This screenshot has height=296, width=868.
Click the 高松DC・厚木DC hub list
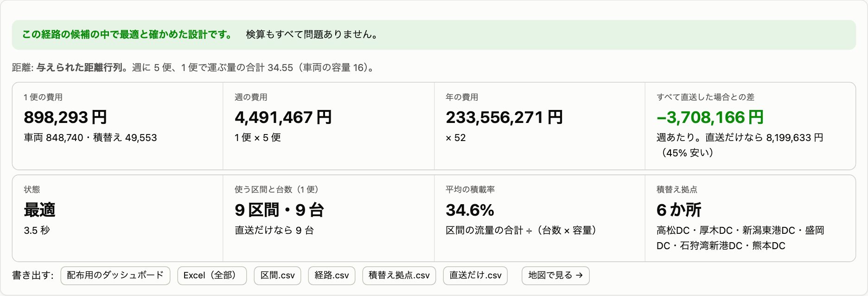(740, 238)
